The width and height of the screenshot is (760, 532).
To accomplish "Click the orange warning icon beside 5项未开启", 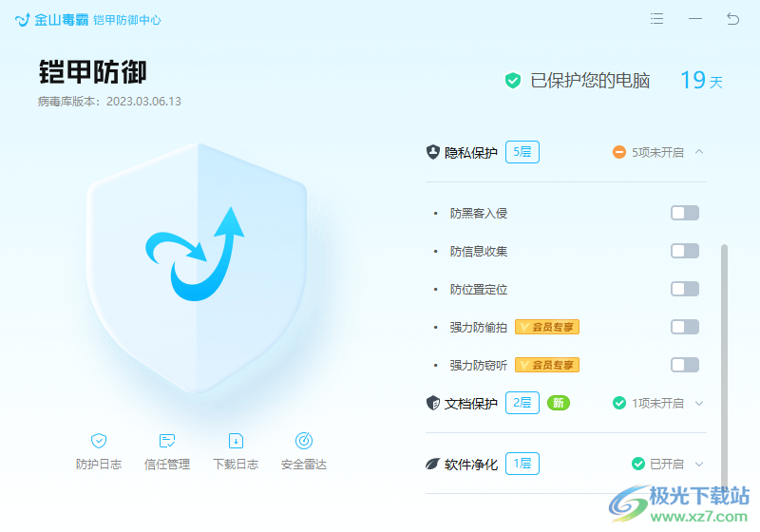I will tap(619, 152).
